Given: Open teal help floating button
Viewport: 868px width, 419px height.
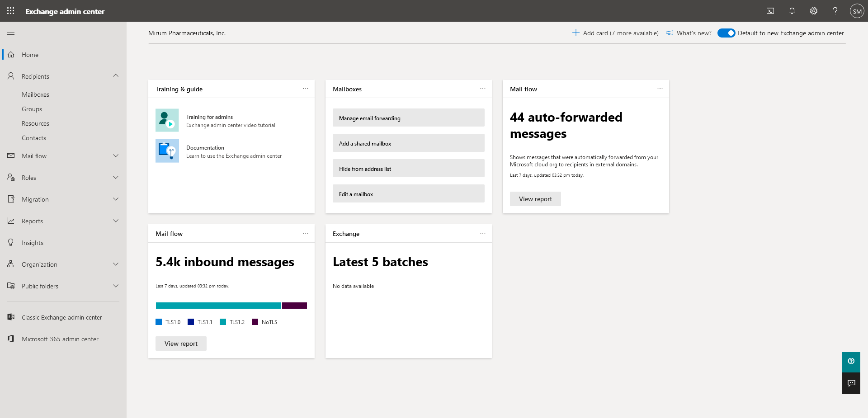Looking at the screenshot, I should [851, 361].
